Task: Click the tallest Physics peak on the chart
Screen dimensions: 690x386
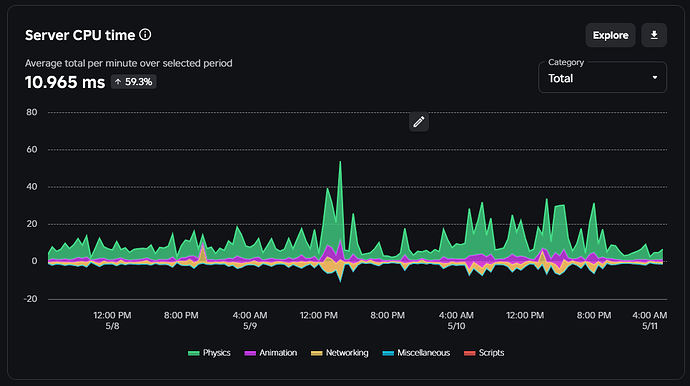Action: coord(340,162)
